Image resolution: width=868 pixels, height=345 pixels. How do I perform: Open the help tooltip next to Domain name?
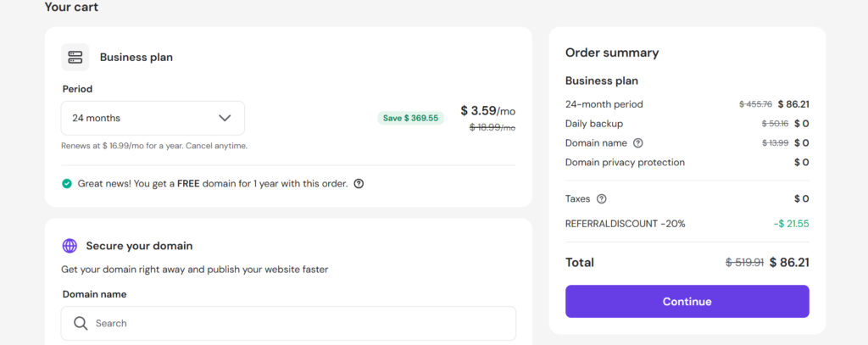click(638, 143)
